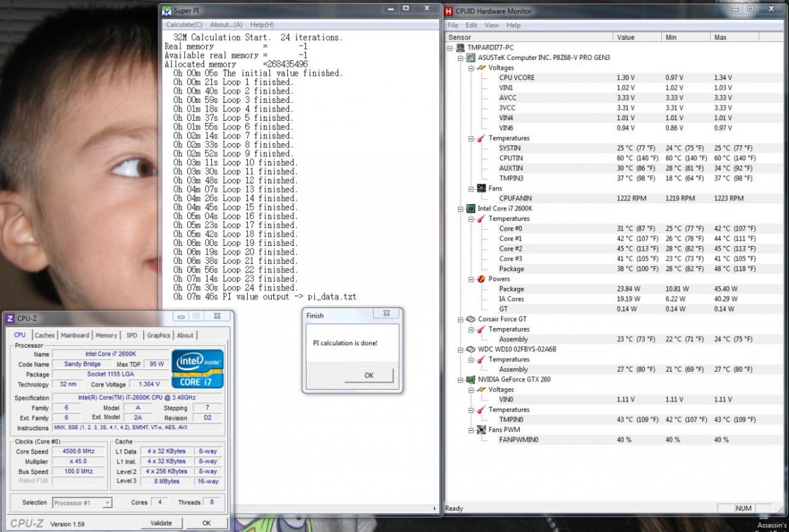The image size is (789, 532).
Task: Click the Sensor column header
Action: click(529, 38)
